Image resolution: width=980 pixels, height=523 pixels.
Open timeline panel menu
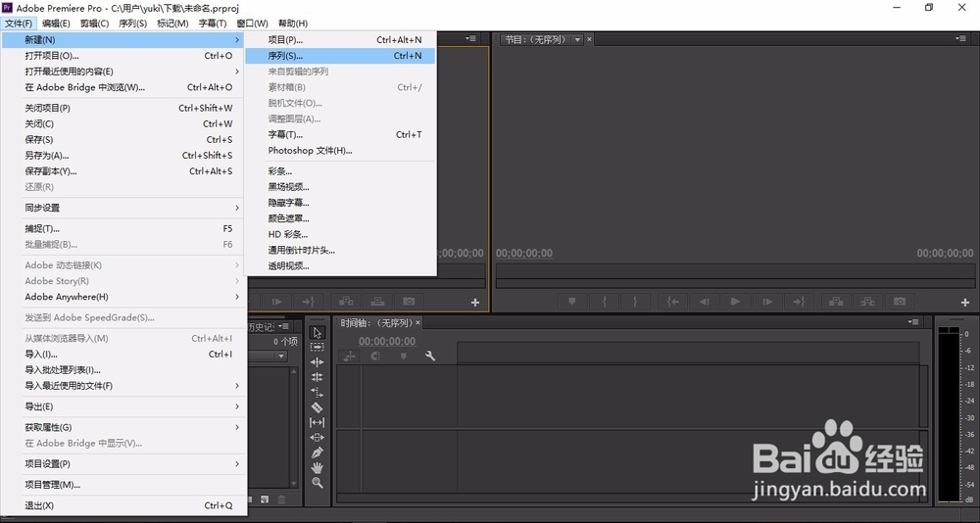(914, 322)
